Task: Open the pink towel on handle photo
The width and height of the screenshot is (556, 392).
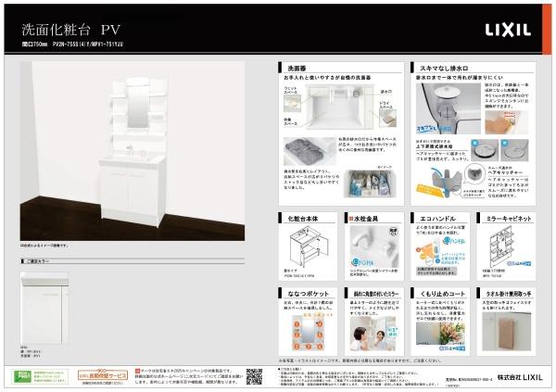Action: tap(506, 332)
